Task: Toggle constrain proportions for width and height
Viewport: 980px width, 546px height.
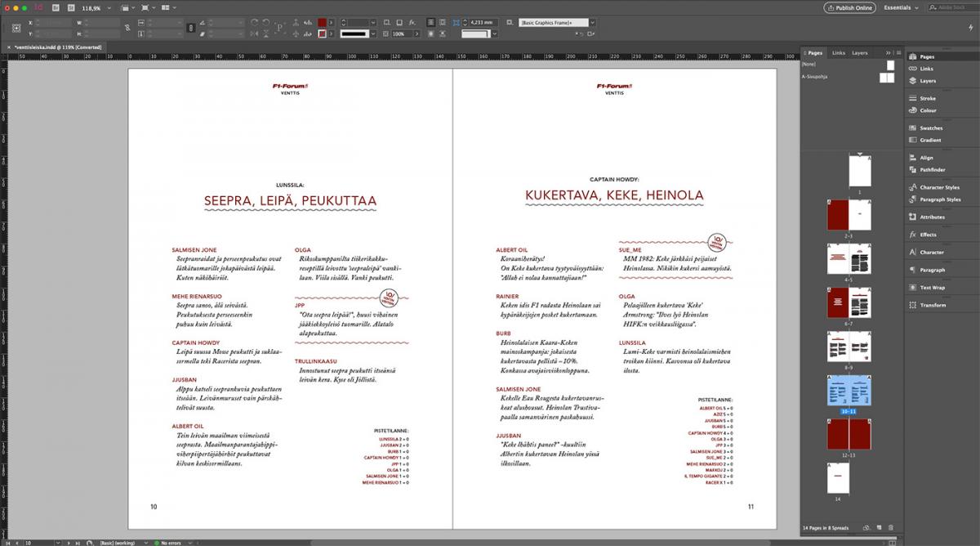Action: click(x=127, y=29)
